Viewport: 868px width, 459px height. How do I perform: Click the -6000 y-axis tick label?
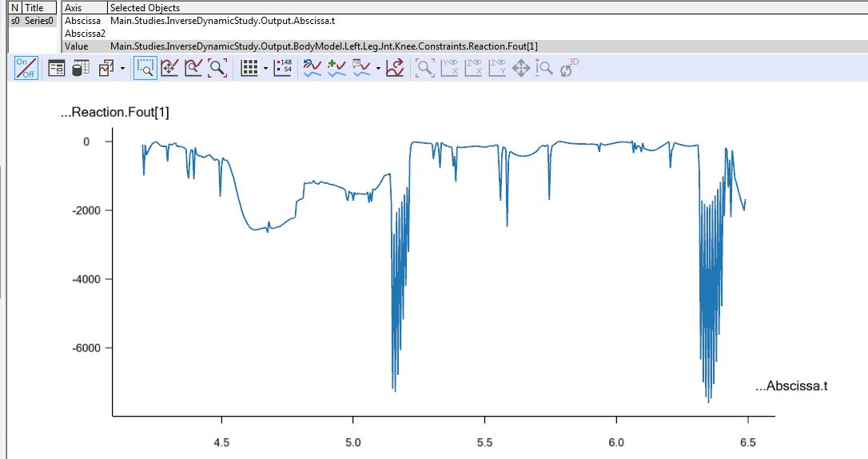tap(86, 348)
